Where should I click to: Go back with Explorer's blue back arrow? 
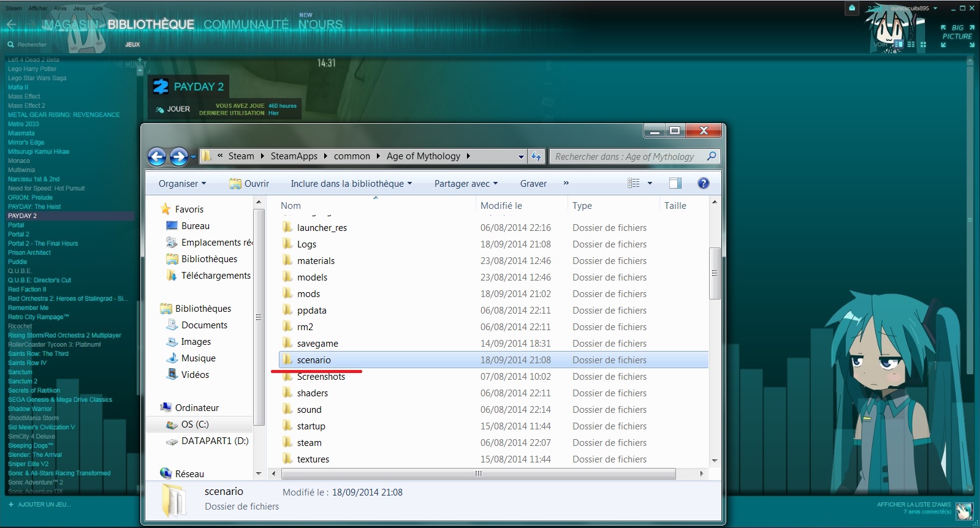click(x=157, y=157)
